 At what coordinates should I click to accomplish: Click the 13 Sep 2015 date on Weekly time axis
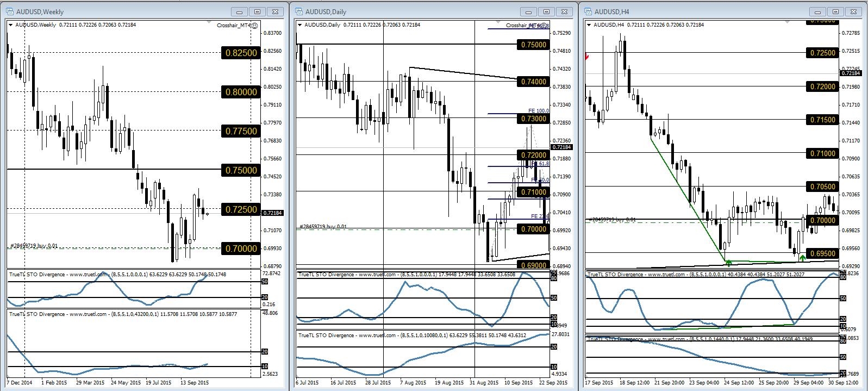point(195,383)
